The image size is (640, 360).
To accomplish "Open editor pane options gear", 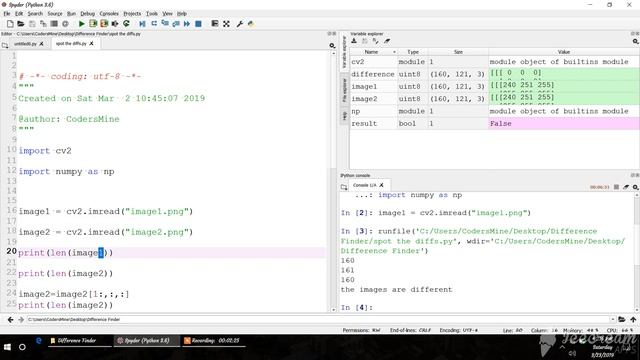I will pyautogui.click(x=332, y=46).
